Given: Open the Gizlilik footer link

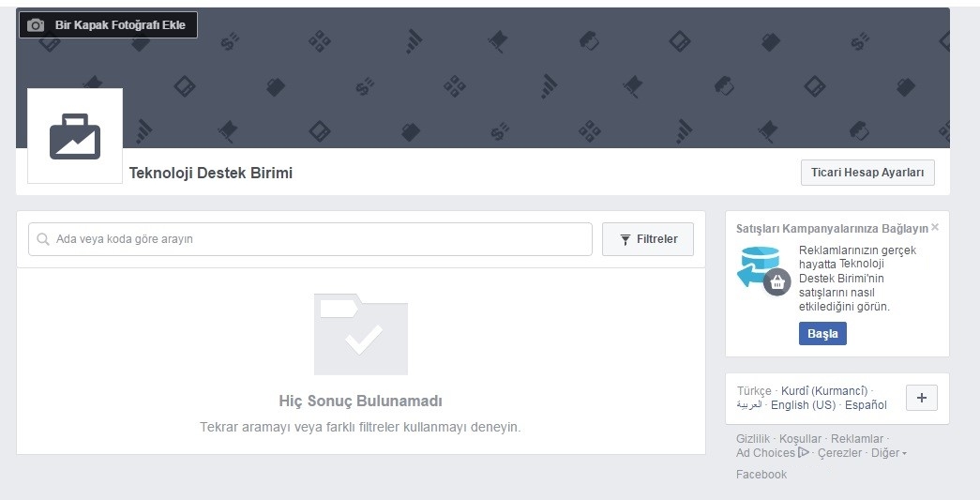Looking at the screenshot, I should tap(752, 439).
